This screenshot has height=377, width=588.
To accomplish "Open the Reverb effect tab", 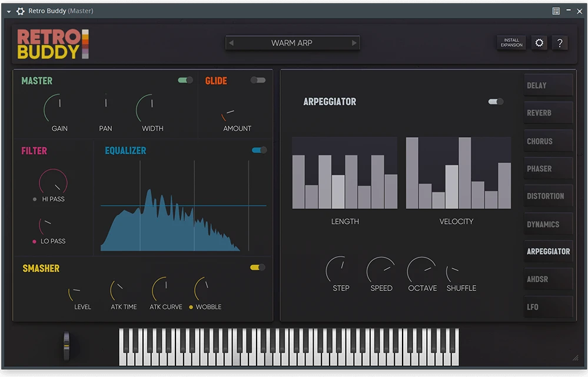I will [548, 113].
